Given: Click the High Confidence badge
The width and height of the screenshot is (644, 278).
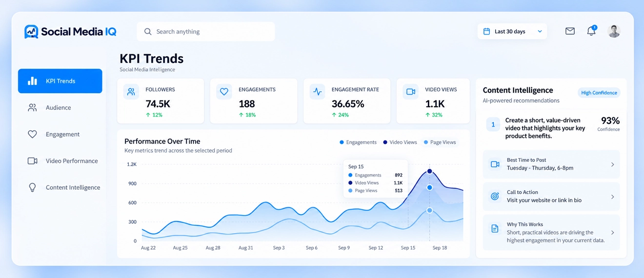Looking at the screenshot, I should pos(599,93).
